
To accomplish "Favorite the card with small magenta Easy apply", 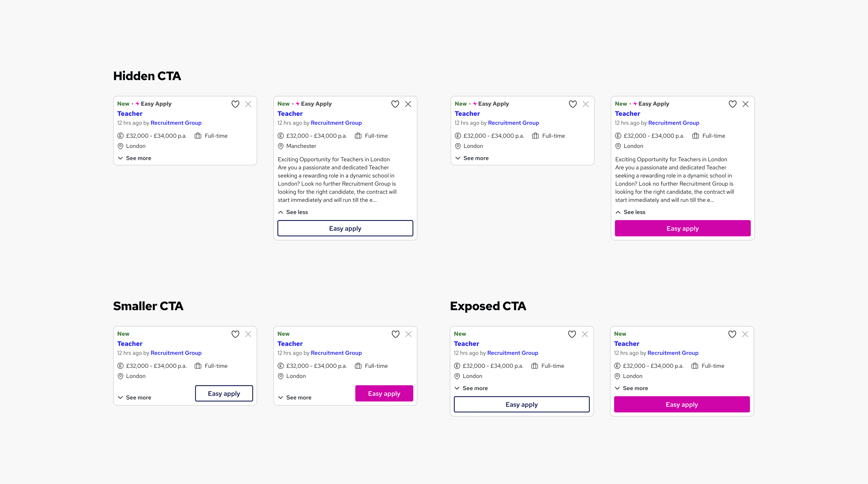I will [x=395, y=334].
